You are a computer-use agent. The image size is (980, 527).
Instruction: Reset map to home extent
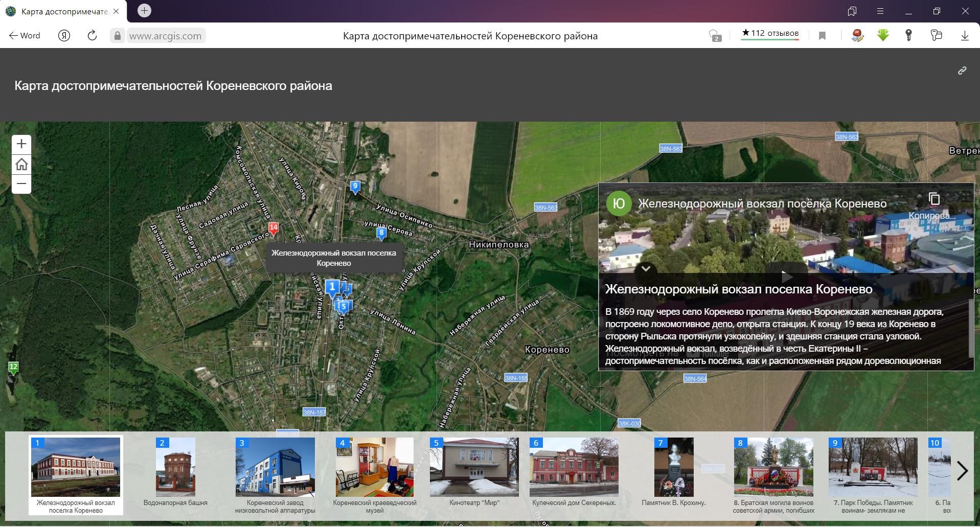pyautogui.click(x=21, y=164)
